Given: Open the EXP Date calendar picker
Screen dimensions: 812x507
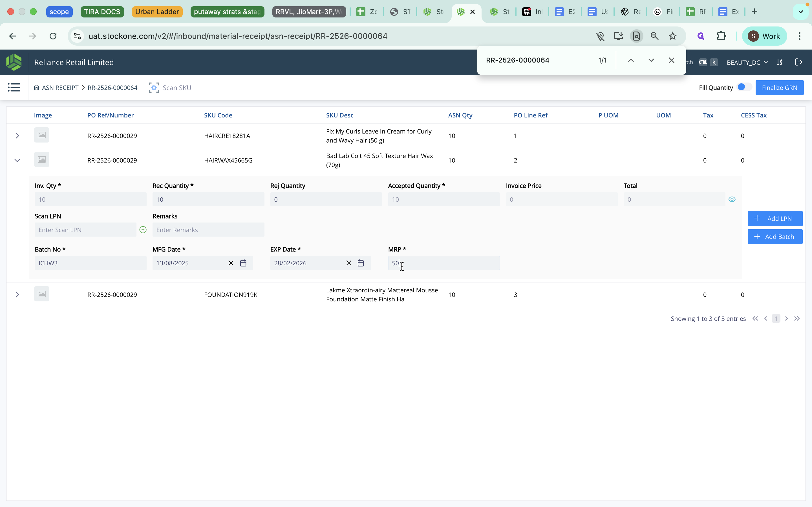Looking at the screenshot, I should [x=361, y=263].
